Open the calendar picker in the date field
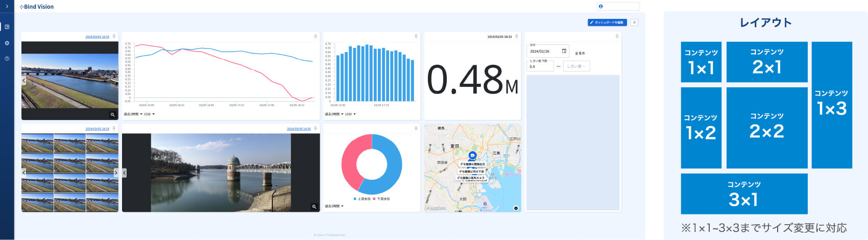The image size is (868, 240). coord(564,51)
